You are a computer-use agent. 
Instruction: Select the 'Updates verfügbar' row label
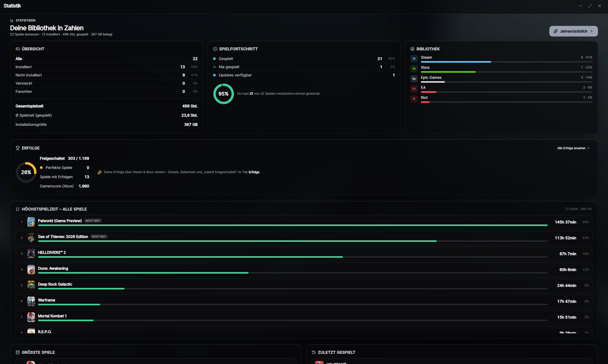(235, 75)
